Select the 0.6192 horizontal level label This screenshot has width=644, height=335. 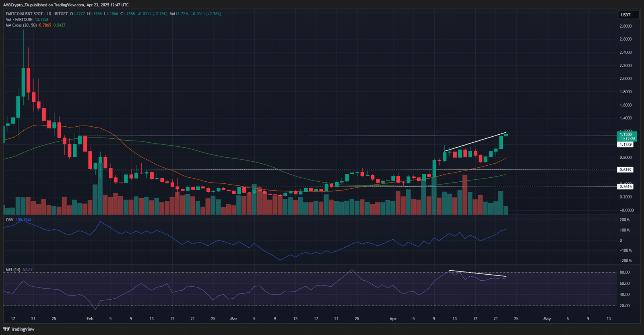click(x=625, y=170)
